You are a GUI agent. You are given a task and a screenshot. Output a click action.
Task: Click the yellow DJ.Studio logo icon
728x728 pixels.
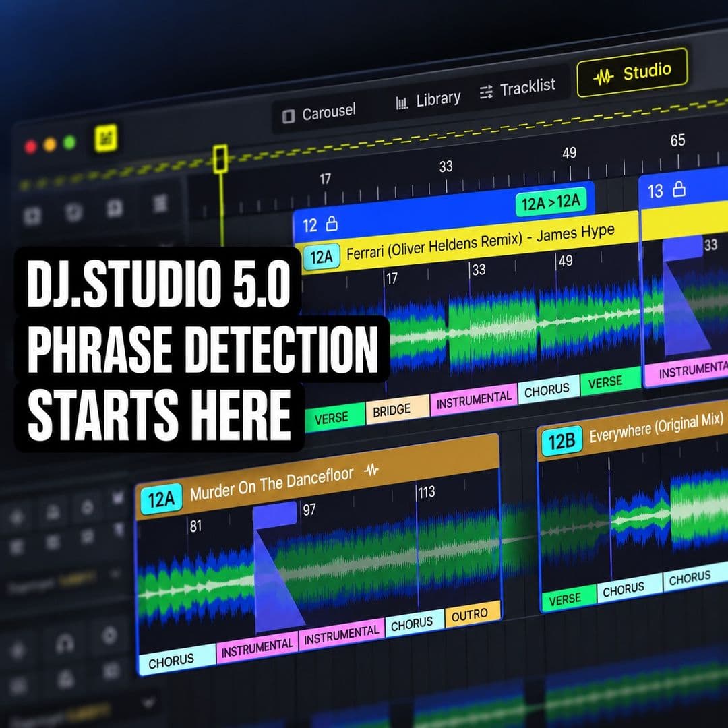(x=106, y=138)
